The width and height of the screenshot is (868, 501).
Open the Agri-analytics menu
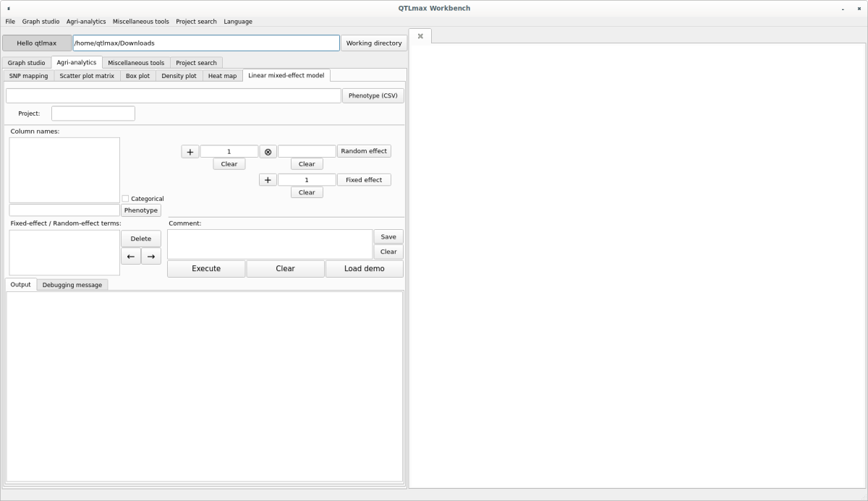pos(86,22)
